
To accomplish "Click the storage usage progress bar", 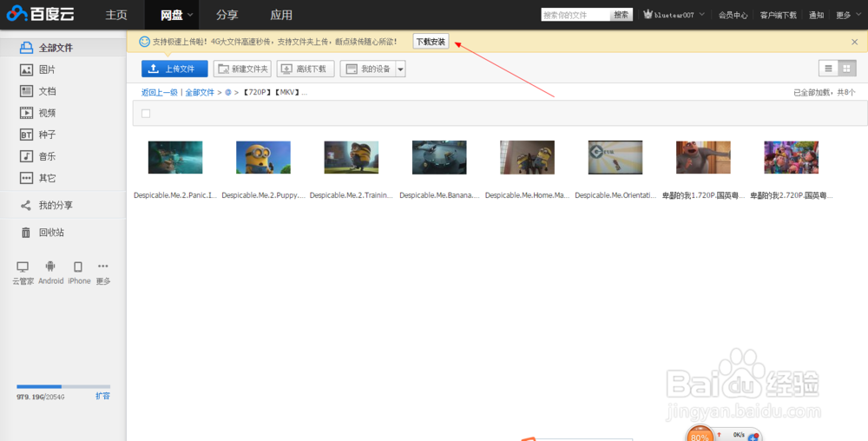I will tap(63, 386).
